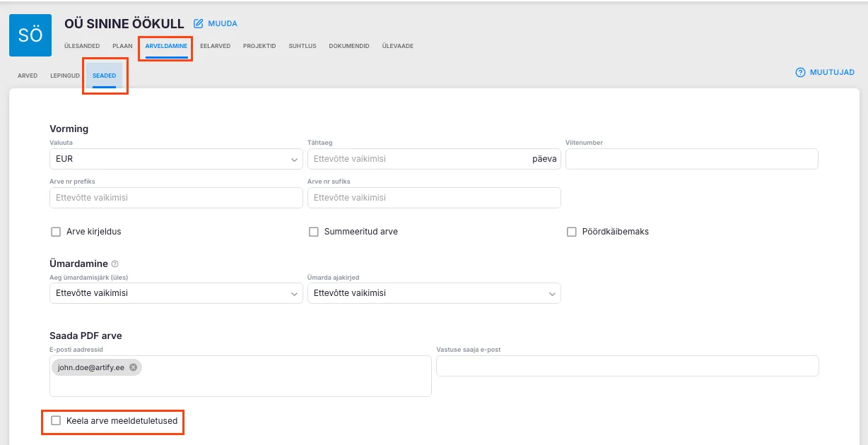The height and width of the screenshot is (445, 868).
Task: Click the Muutujad question mark icon
Action: 801,72
